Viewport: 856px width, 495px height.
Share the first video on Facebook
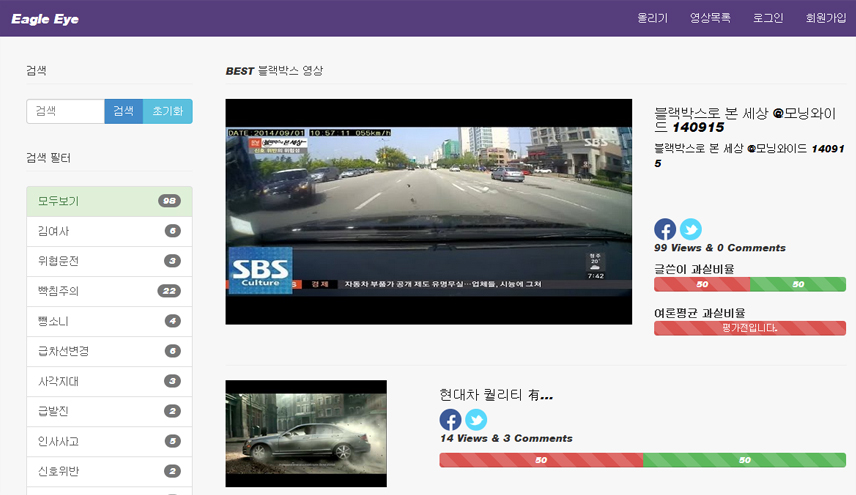point(665,229)
